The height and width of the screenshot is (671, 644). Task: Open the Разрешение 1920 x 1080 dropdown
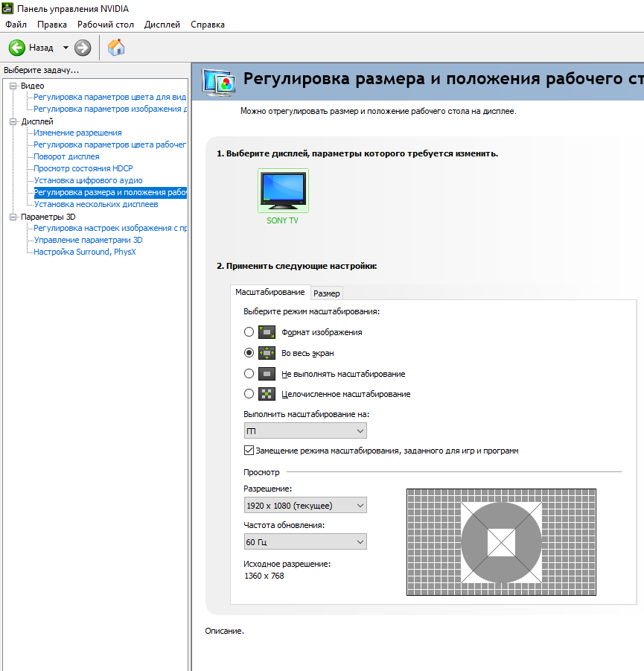305,506
